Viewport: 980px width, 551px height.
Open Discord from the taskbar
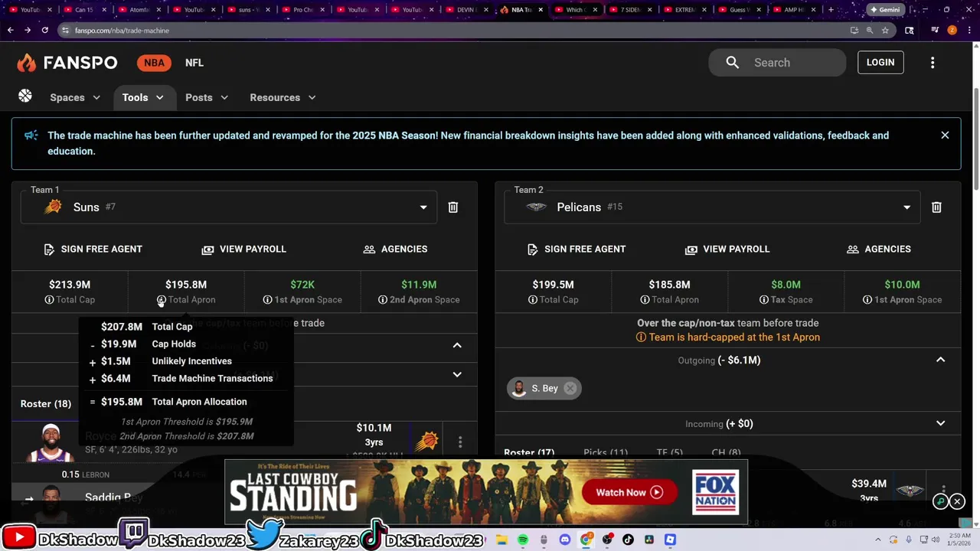pos(565,540)
